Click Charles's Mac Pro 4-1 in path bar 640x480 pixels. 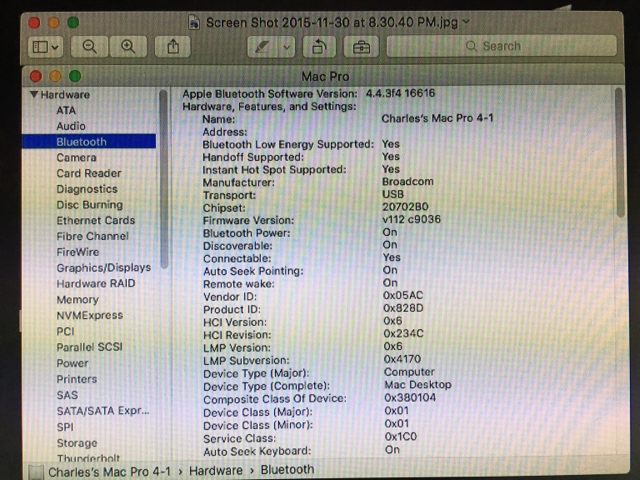[x=109, y=472]
